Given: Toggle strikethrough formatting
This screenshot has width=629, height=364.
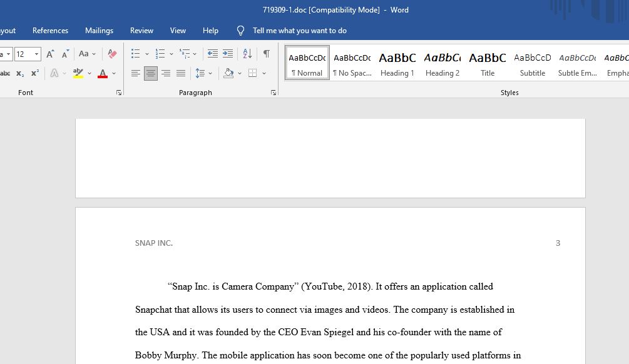Looking at the screenshot, I should tap(5, 73).
